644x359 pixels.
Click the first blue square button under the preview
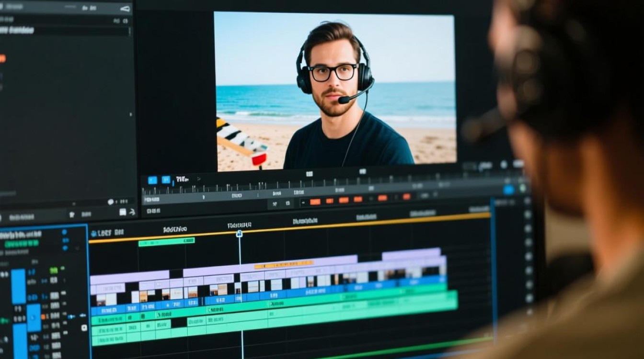point(152,180)
